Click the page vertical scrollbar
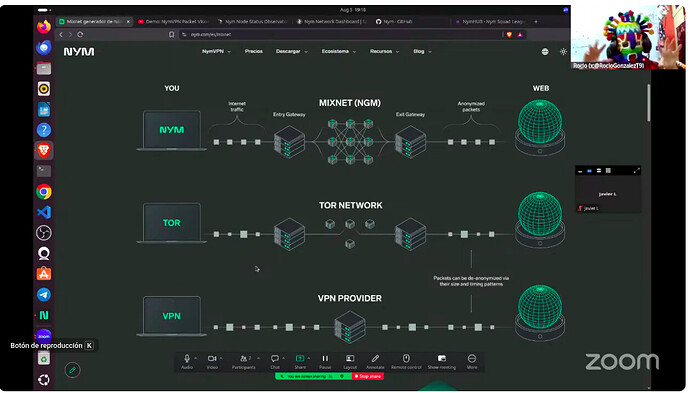 [x=648, y=103]
